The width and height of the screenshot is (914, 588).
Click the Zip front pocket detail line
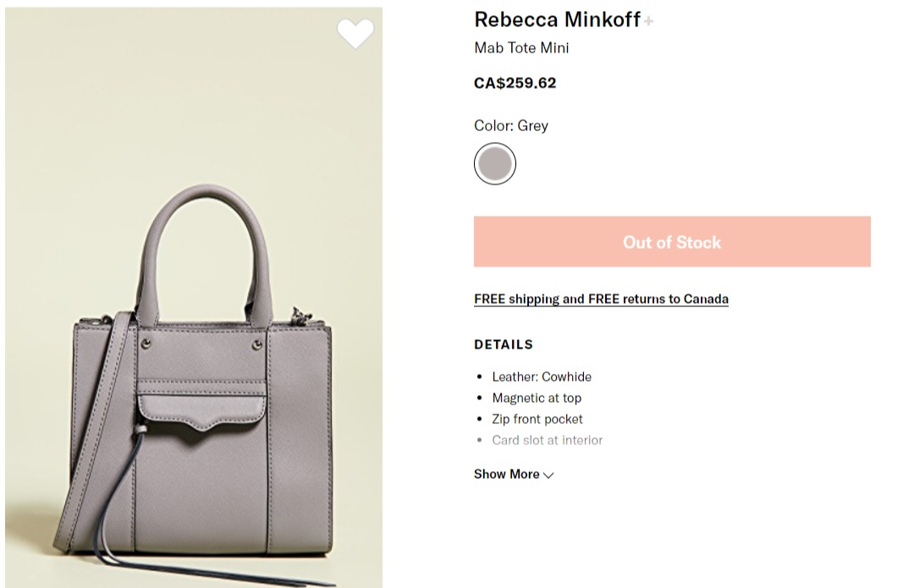click(537, 419)
